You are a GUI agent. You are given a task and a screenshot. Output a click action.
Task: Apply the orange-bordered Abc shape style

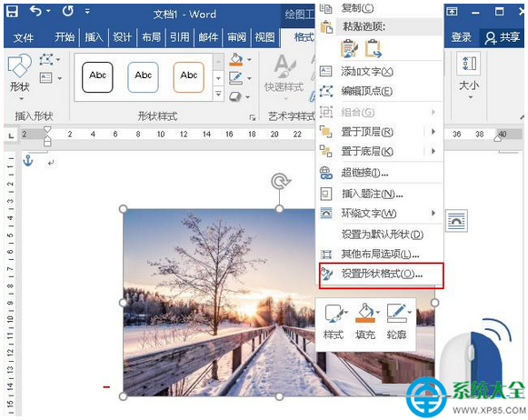click(189, 77)
